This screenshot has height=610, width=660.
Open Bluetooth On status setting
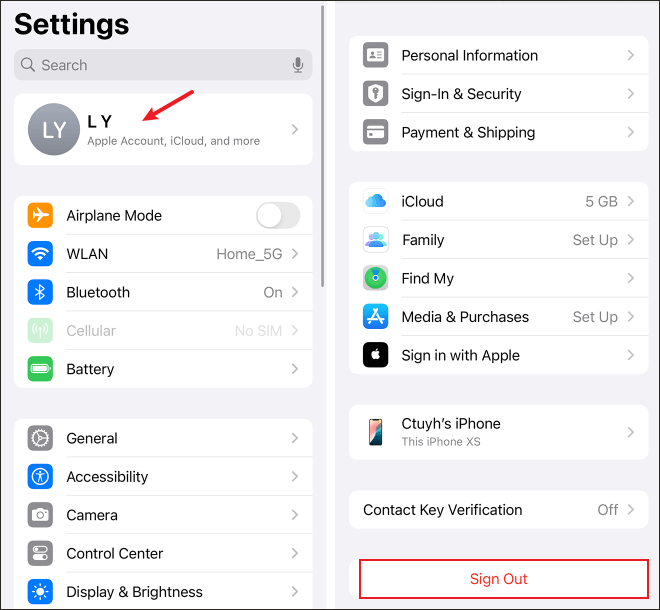163,292
